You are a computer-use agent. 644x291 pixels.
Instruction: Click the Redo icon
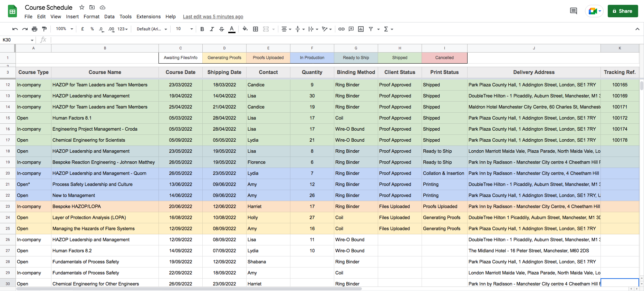coord(25,29)
